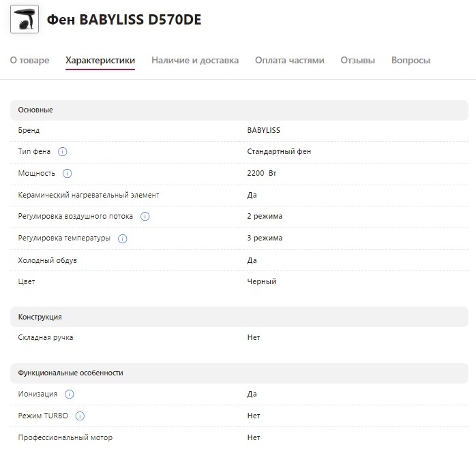The width and height of the screenshot is (476, 451).
Task: Click the Регулировка температуры label
Action: (x=64, y=238)
